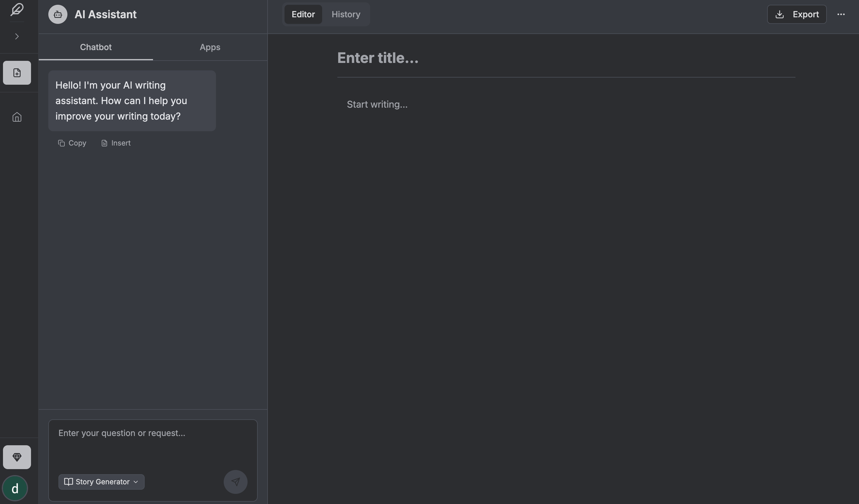Open the Story Generator dropdown

point(101,482)
